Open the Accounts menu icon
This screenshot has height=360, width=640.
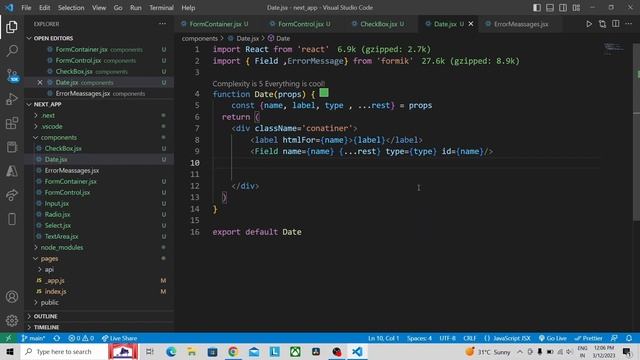coord(12,297)
